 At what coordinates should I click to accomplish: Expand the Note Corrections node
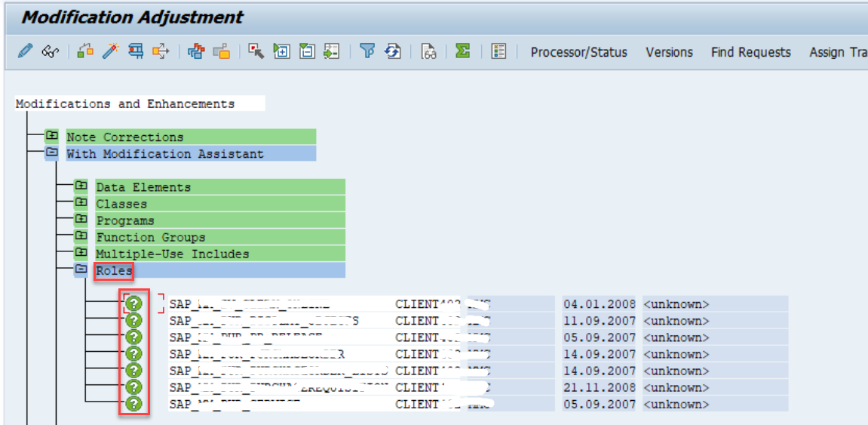pos(51,136)
